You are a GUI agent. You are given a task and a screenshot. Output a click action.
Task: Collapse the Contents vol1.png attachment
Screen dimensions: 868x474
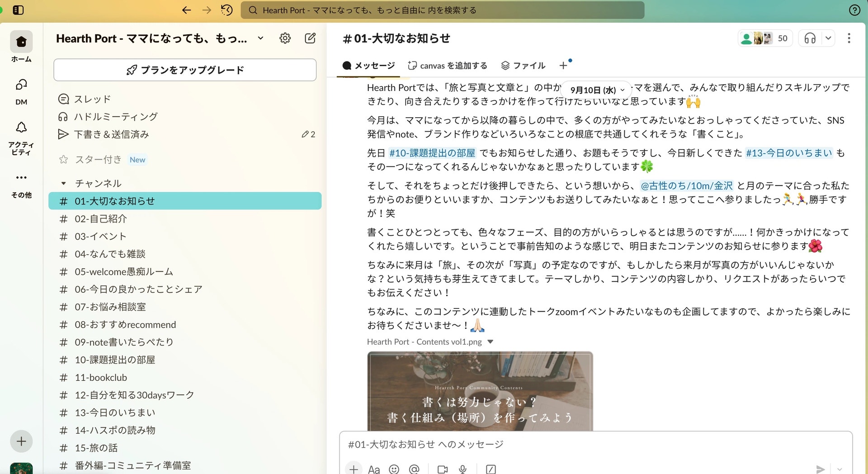[491, 342]
